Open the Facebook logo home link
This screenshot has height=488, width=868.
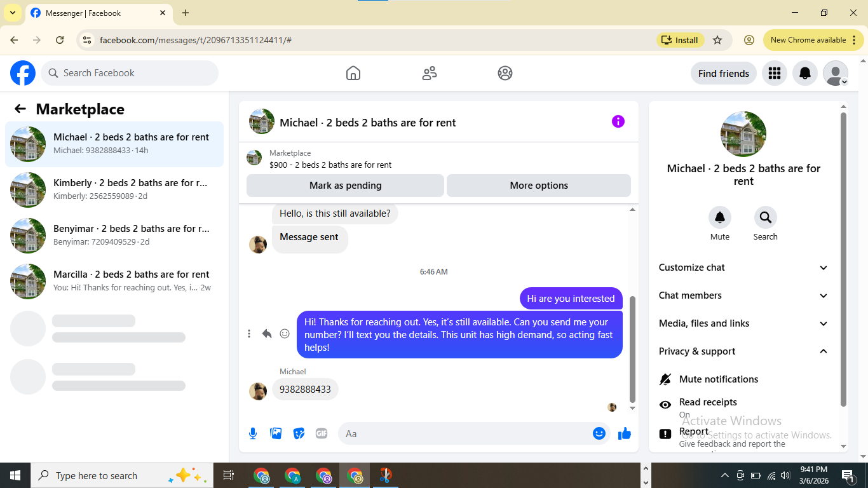23,73
